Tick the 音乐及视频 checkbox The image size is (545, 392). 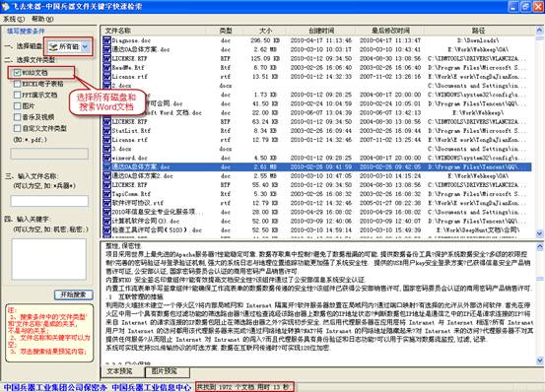coord(17,117)
